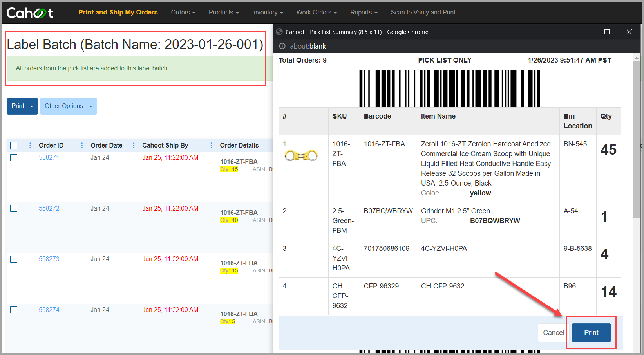
Task: Open order link 558272
Action: pyautogui.click(x=49, y=208)
